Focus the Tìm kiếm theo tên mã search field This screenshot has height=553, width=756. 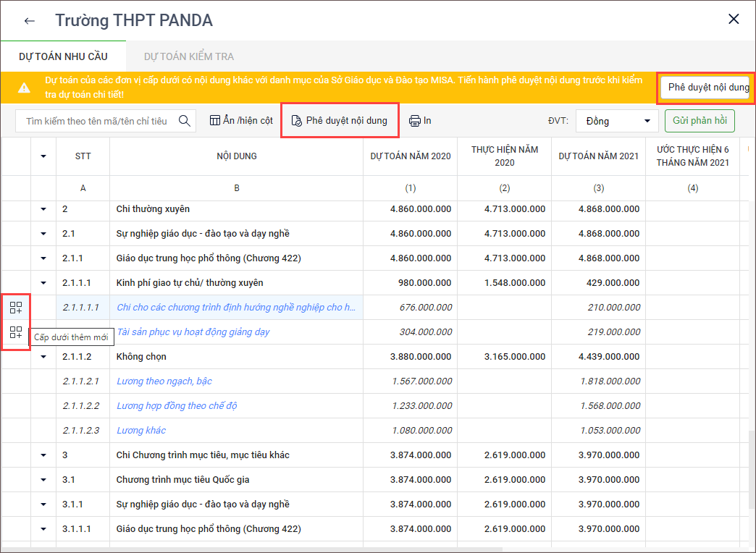tap(96, 121)
